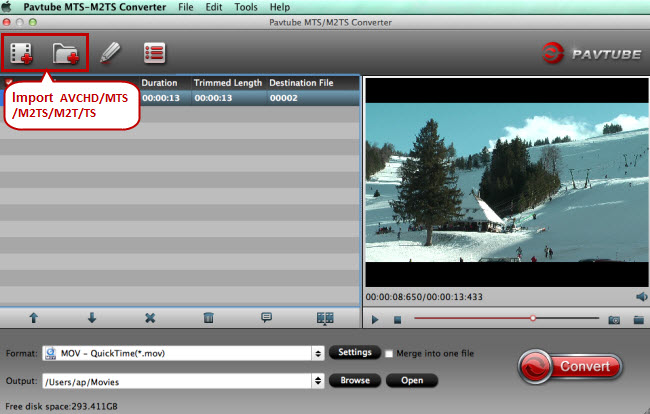The height and width of the screenshot is (414, 650).
Task: Stop preview playback
Action: [x=397, y=320]
